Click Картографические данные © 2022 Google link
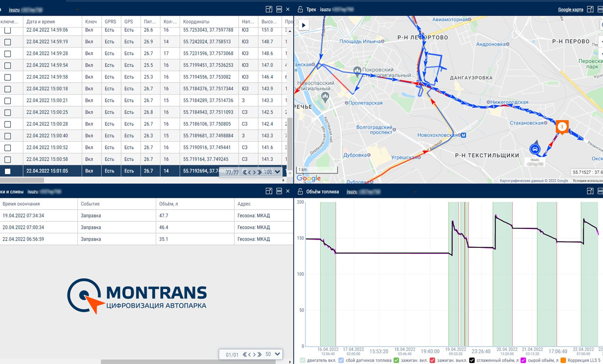603x364 pixels. point(534,181)
